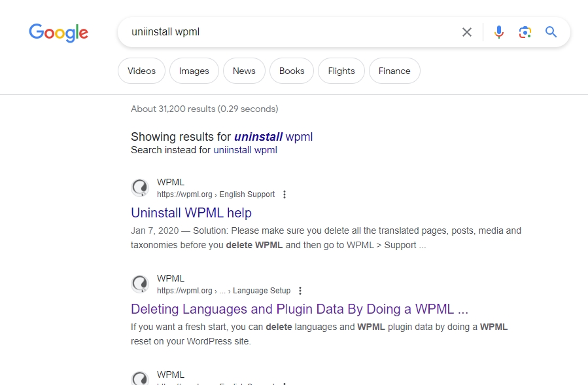Search instead for 'uniinstall wpml'
588x385 pixels.
[245, 150]
